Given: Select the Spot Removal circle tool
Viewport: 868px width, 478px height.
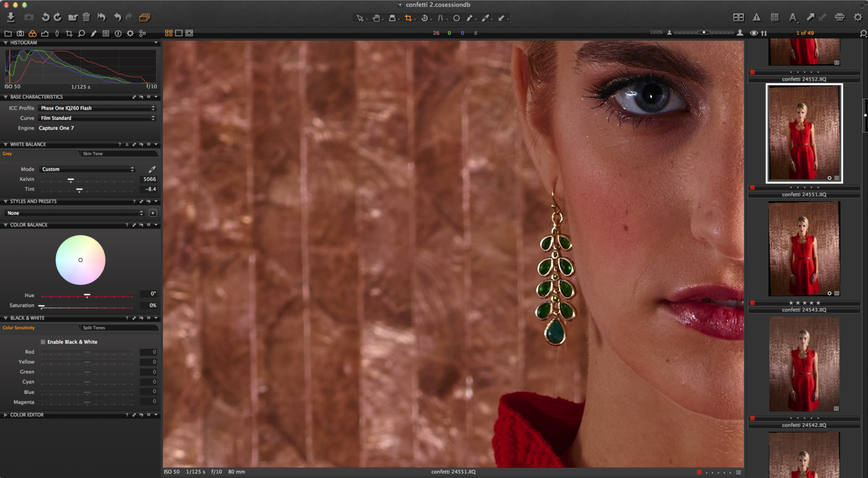Looking at the screenshot, I should coord(456,18).
